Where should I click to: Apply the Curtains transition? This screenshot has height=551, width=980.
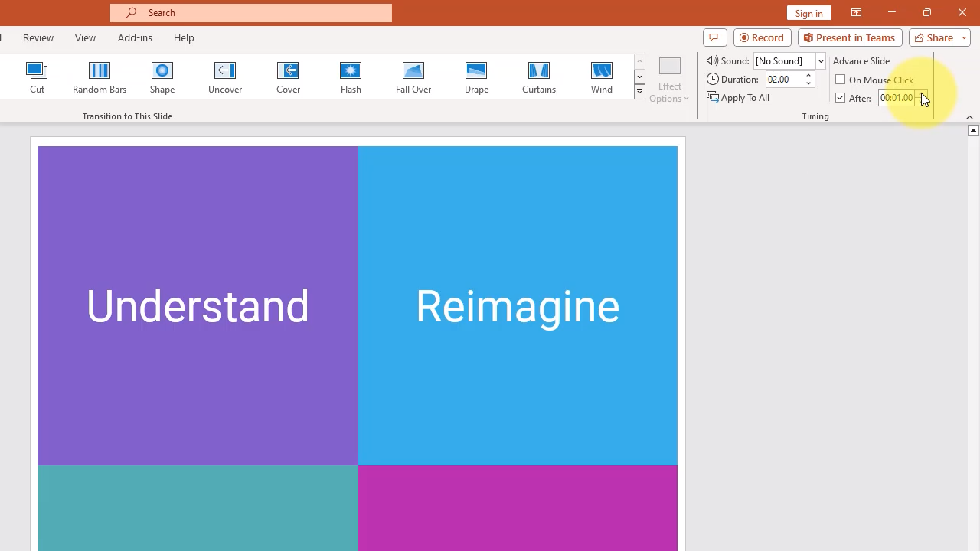pos(539,77)
